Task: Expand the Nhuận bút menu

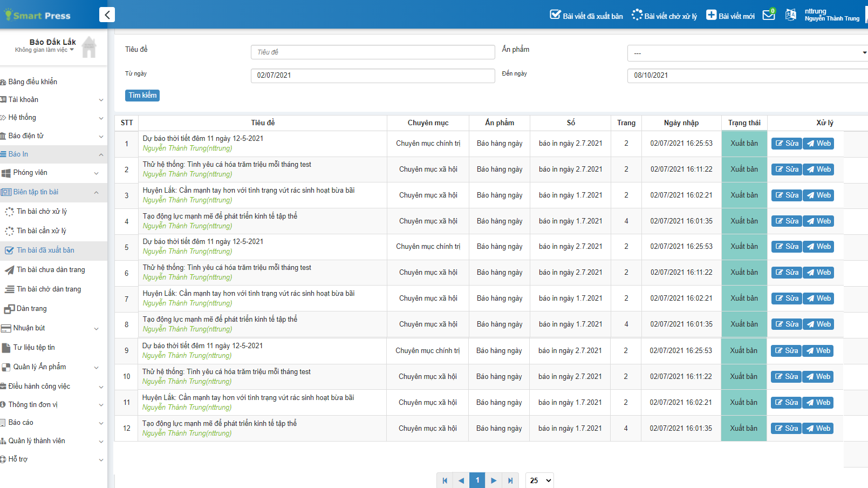Action: click(x=52, y=328)
